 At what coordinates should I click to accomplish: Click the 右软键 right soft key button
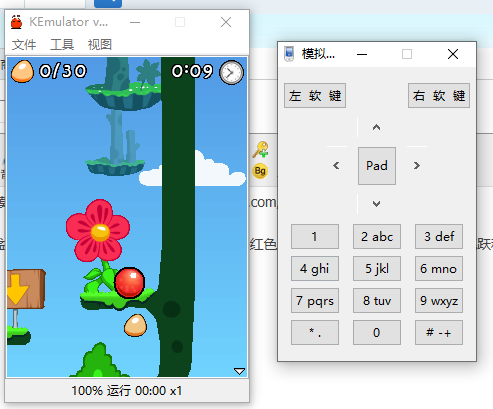[439, 96]
